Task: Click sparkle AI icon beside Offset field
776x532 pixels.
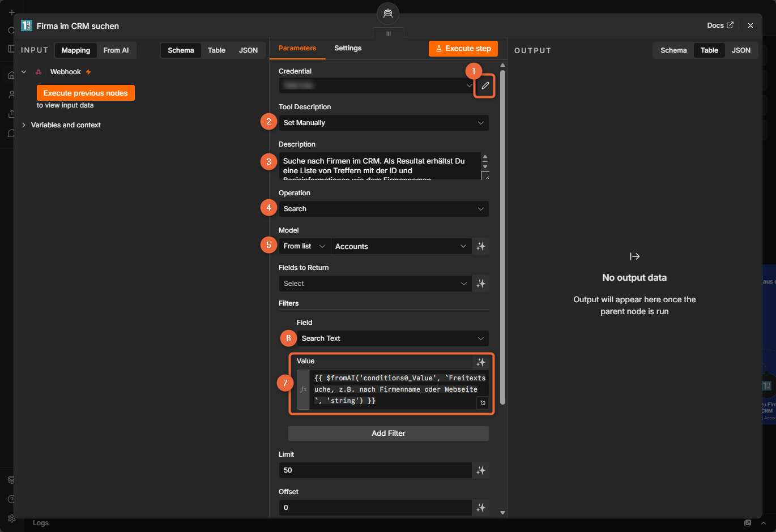Action: (x=481, y=508)
